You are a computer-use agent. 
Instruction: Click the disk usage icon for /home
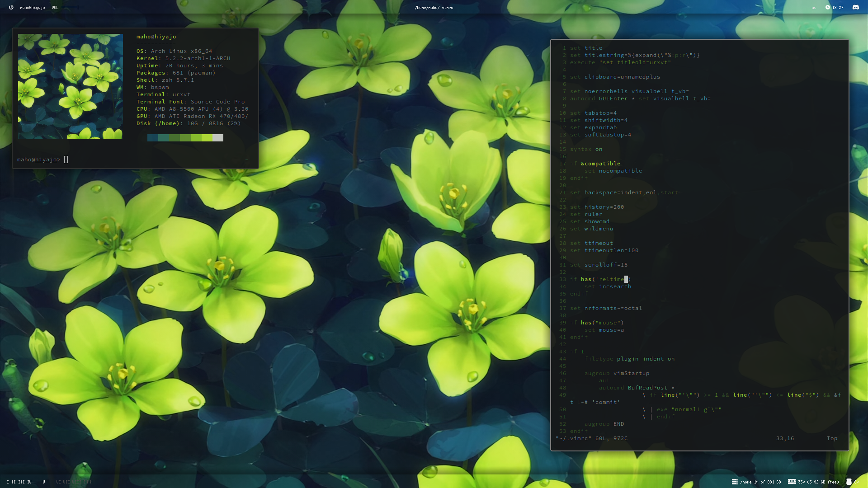[735, 482]
